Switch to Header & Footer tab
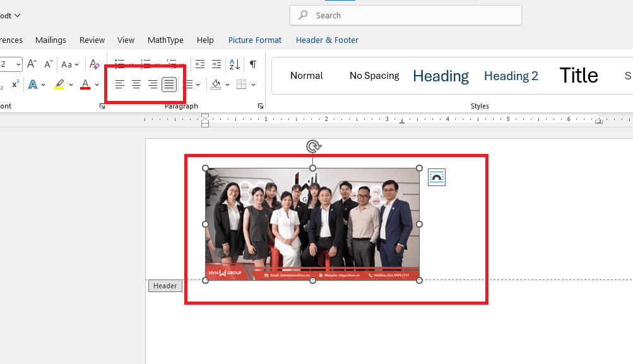 click(x=327, y=40)
